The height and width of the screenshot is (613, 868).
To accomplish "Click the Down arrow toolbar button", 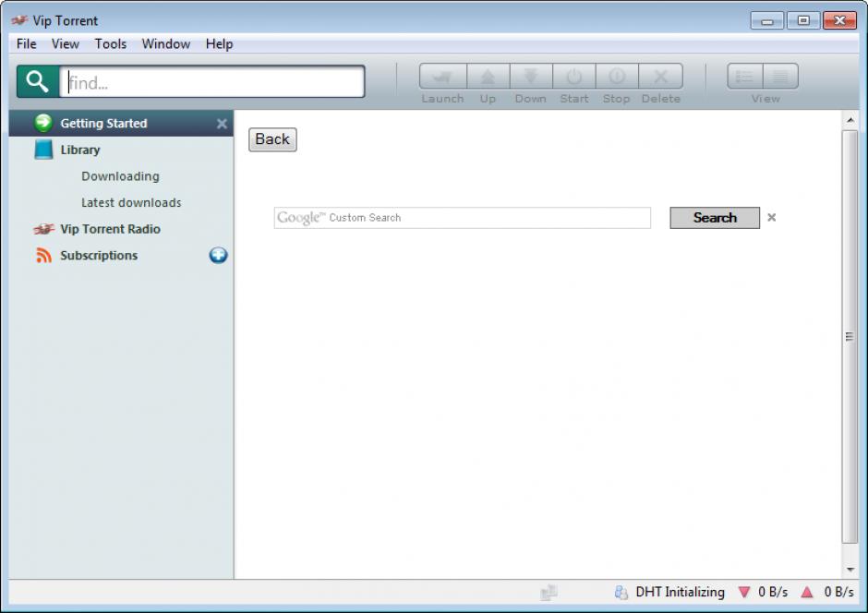I will [531, 77].
